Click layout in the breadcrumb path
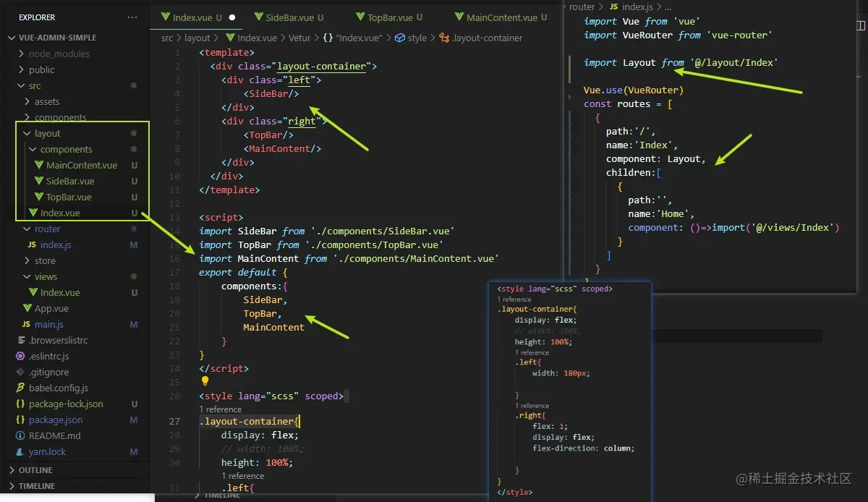This screenshot has height=502, width=868. 197,38
